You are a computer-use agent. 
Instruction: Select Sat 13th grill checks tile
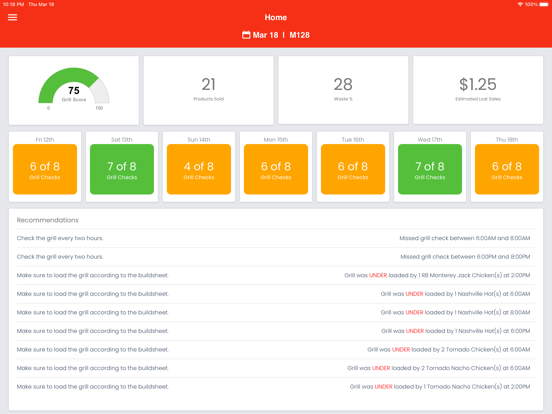[x=122, y=169]
